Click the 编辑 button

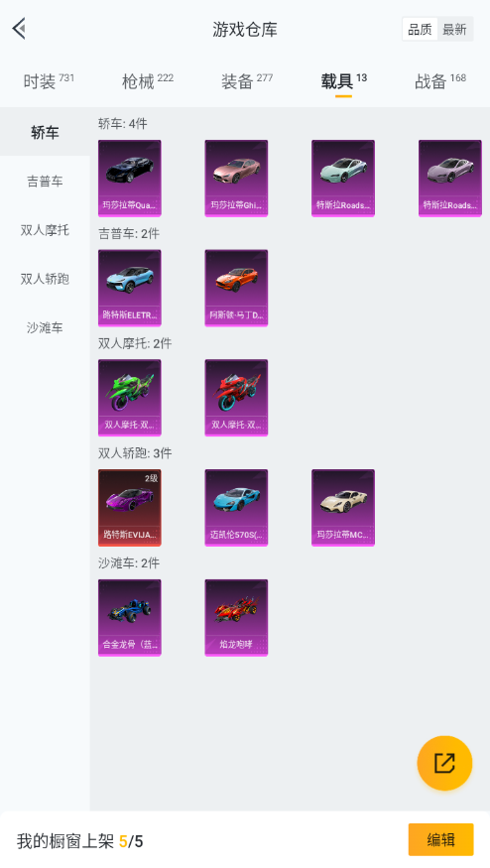440,840
